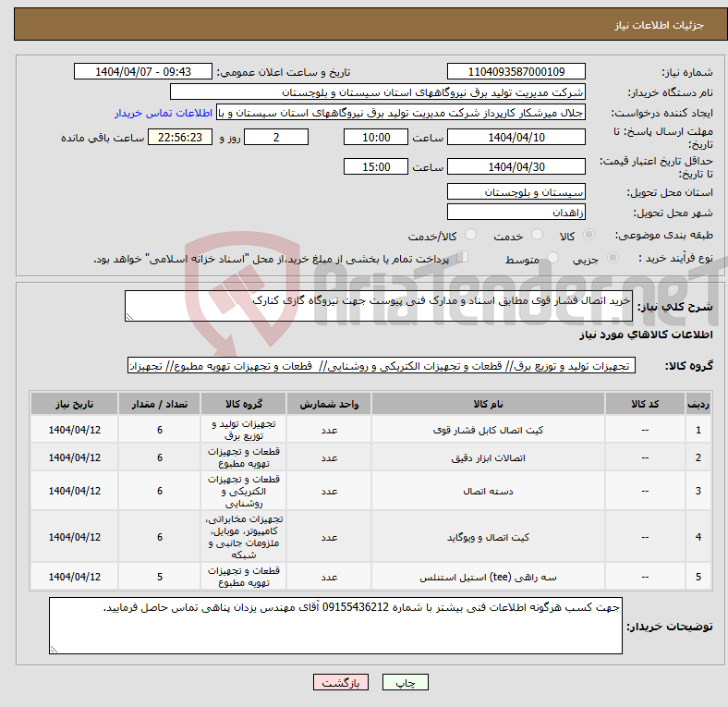
Task: Click the ردیف column header
Action: tap(698, 404)
